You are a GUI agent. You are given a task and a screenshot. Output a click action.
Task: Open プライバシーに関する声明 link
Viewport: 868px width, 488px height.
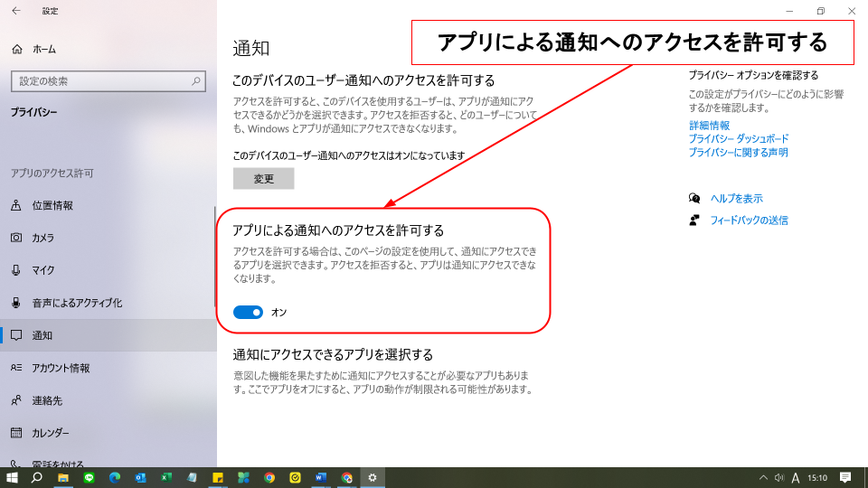[x=738, y=153]
